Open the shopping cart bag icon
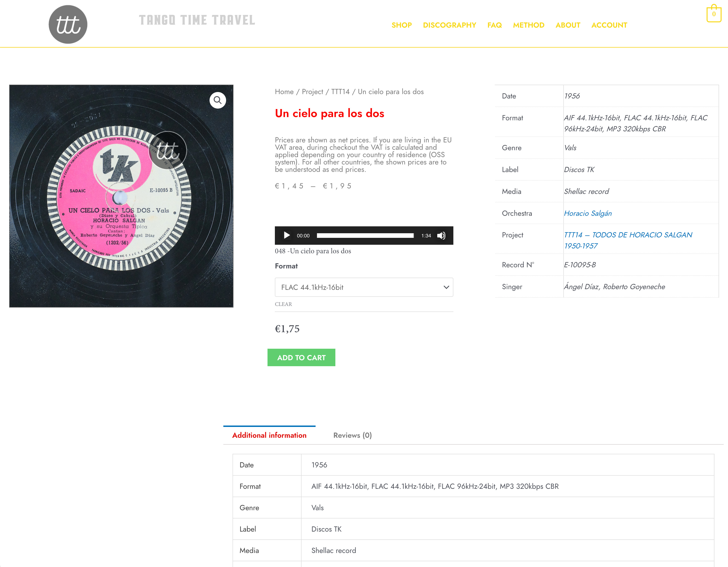 tap(714, 14)
